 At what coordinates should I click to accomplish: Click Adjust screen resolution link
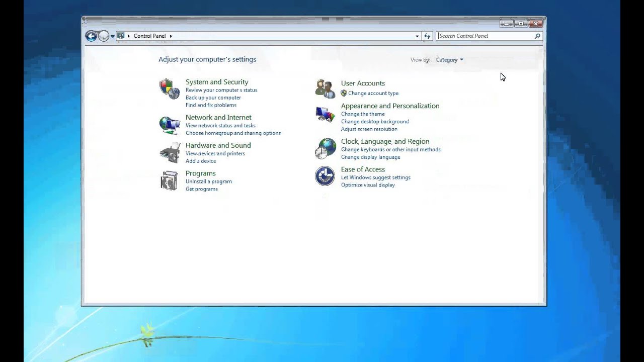(x=369, y=129)
